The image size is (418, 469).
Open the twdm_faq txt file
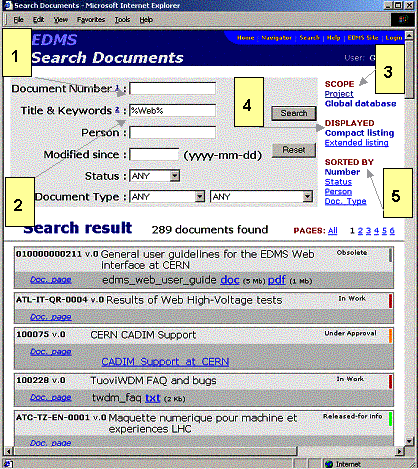pyautogui.click(x=153, y=398)
